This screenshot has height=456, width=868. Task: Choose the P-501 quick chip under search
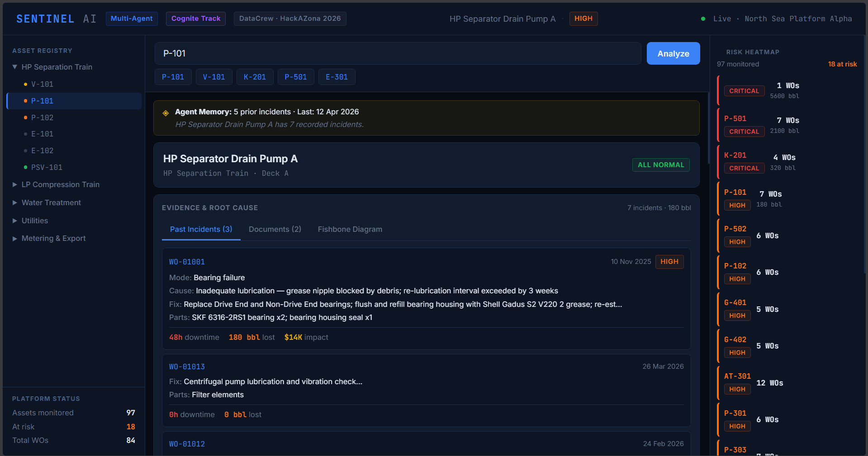296,77
